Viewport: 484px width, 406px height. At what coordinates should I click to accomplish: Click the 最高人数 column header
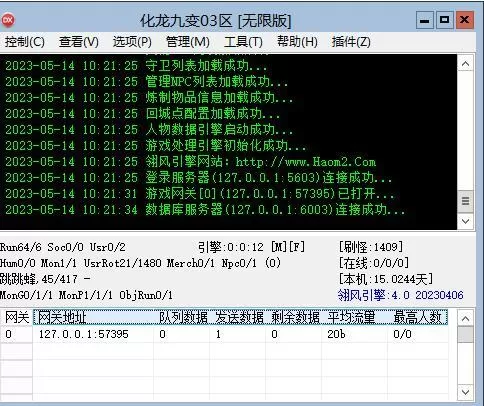tap(418, 317)
